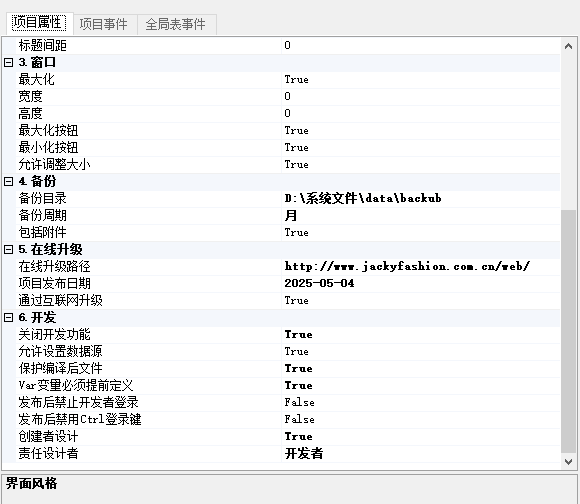
Task: Click the 6. 开发 category header text
Action: [x=37, y=318]
